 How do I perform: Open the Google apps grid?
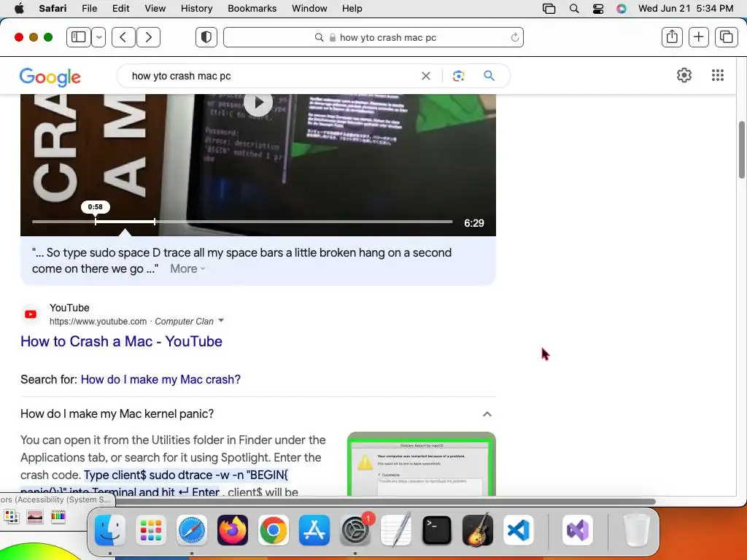(718, 75)
